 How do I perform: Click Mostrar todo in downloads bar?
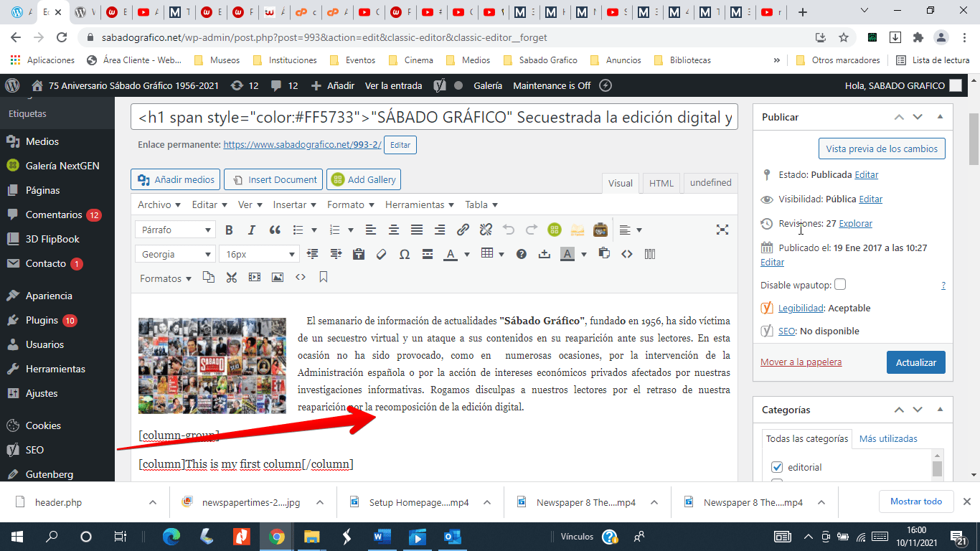tap(916, 501)
